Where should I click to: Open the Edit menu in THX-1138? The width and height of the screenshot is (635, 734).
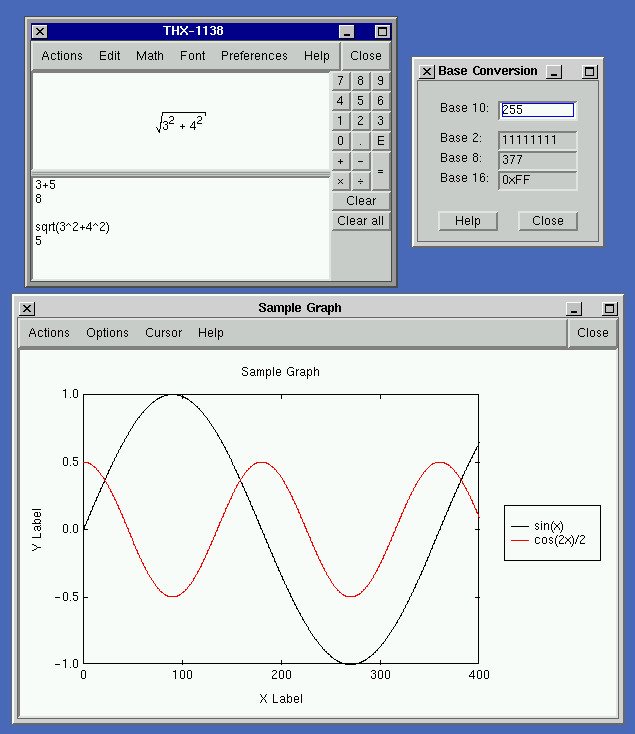pyautogui.click(x=109, y=56)
